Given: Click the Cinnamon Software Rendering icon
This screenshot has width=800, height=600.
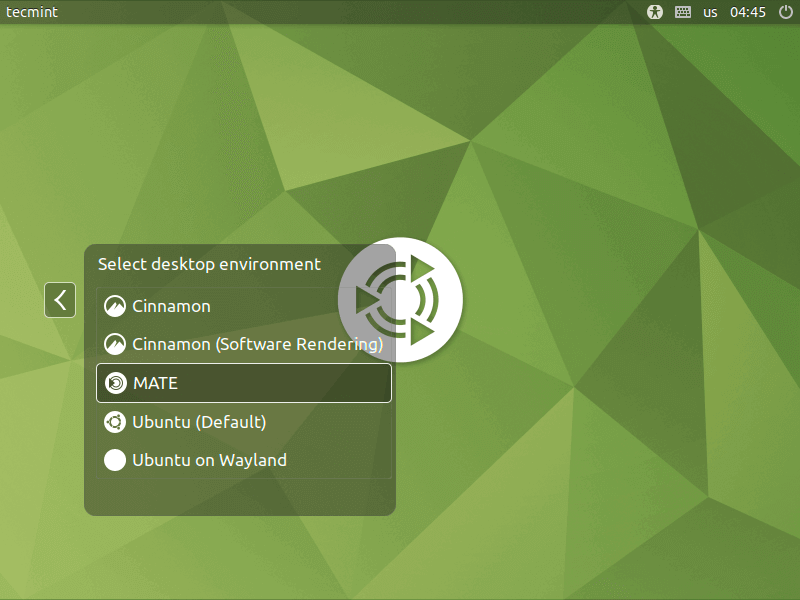Looking at the screenshot, I should (115, 344).
